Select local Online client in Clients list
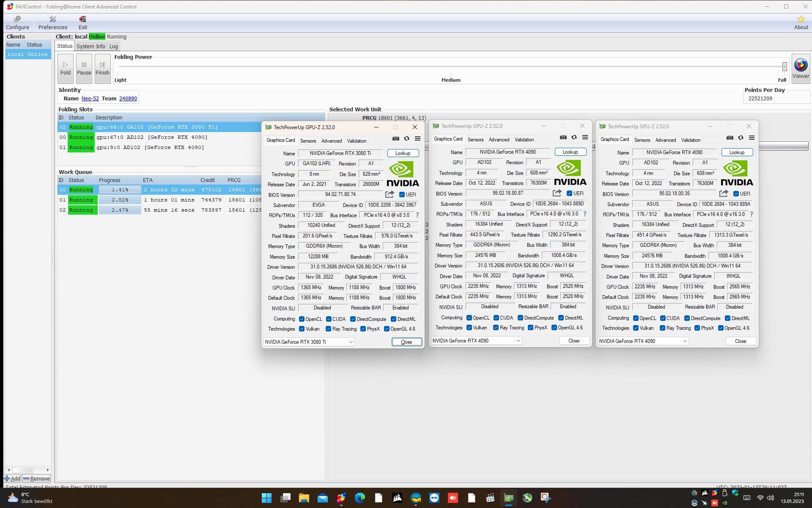Screen dimensions: 812x508 (x=28, y=54)
